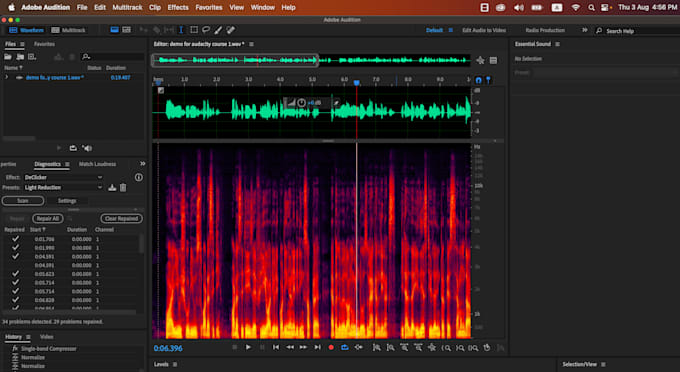Open the Diagnostics panel menu icon
680x372 pixels.
tap(67, 164)
